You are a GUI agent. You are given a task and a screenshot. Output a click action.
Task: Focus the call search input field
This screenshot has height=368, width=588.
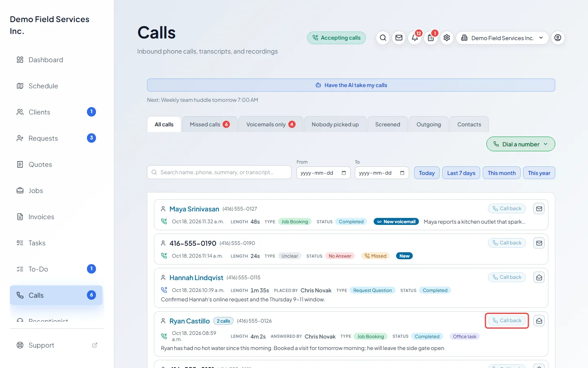pos(219,172)
